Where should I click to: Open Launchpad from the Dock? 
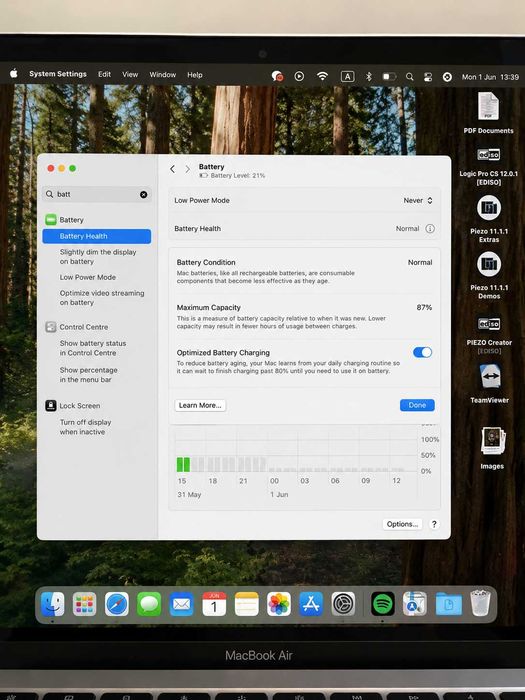click(x=84, y=604)
